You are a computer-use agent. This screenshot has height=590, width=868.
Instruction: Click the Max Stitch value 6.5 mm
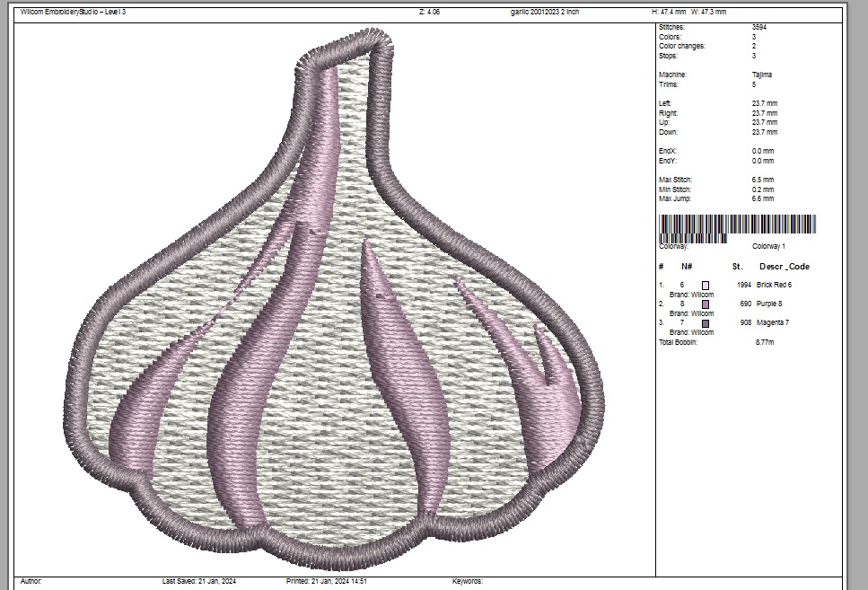764,180
